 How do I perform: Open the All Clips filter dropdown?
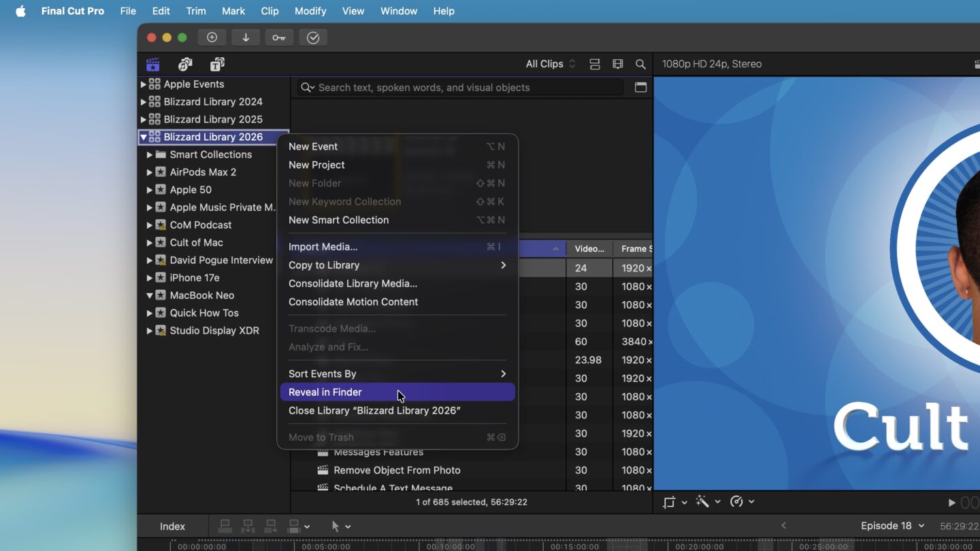[551, 64]
